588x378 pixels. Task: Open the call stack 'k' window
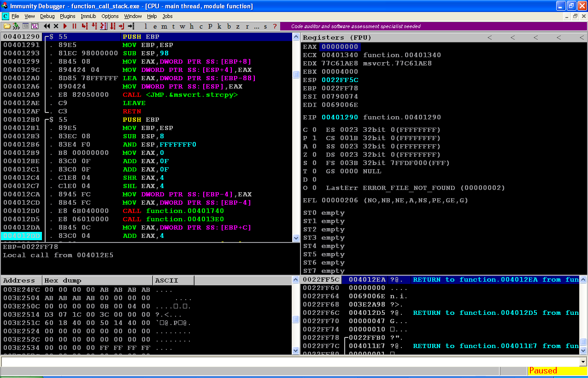pyautogui.click(x=219, y=26)
